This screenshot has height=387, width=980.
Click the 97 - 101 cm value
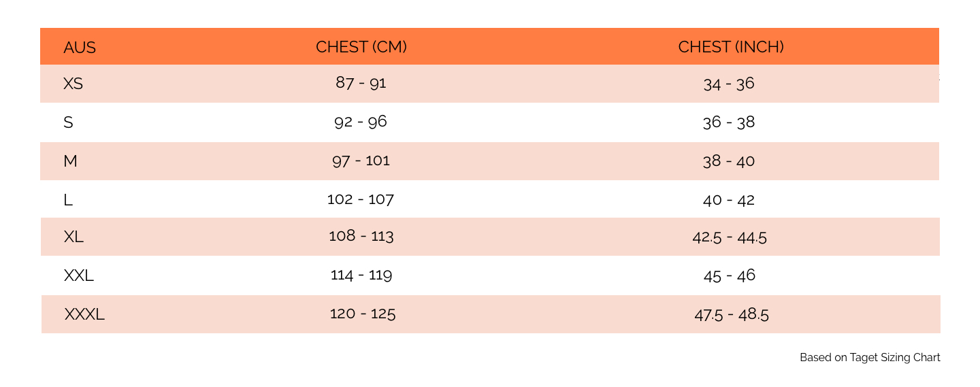click(x=361, y=161)
